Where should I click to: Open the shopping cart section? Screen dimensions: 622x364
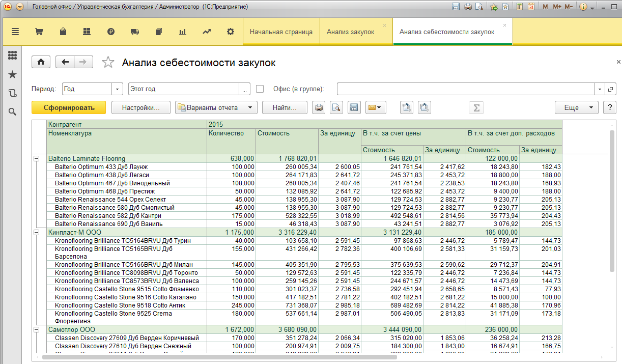click(39, 32)
